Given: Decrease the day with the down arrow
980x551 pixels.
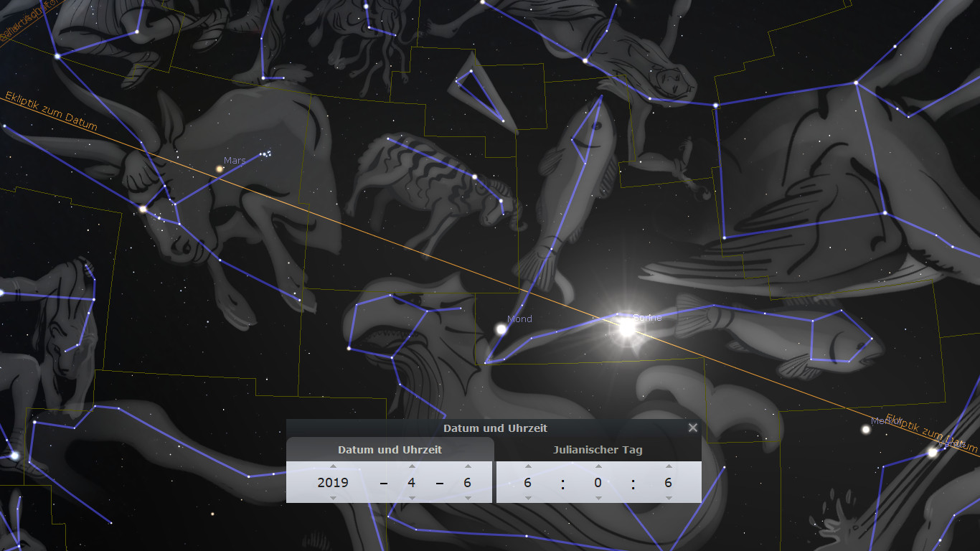Looking at the screenshot, I should (x=468, y=497).
